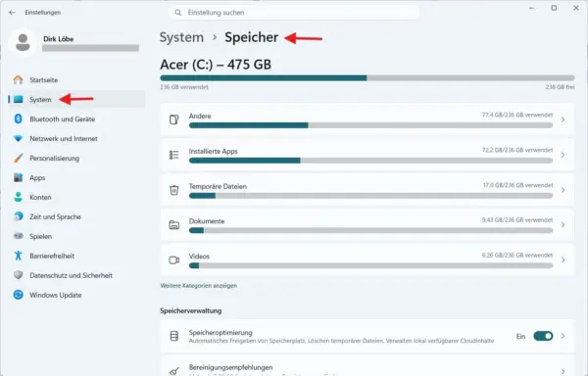Click the Bereinigungsempfehlungen broom icon
588x376 pixels.
pos(174,371)
